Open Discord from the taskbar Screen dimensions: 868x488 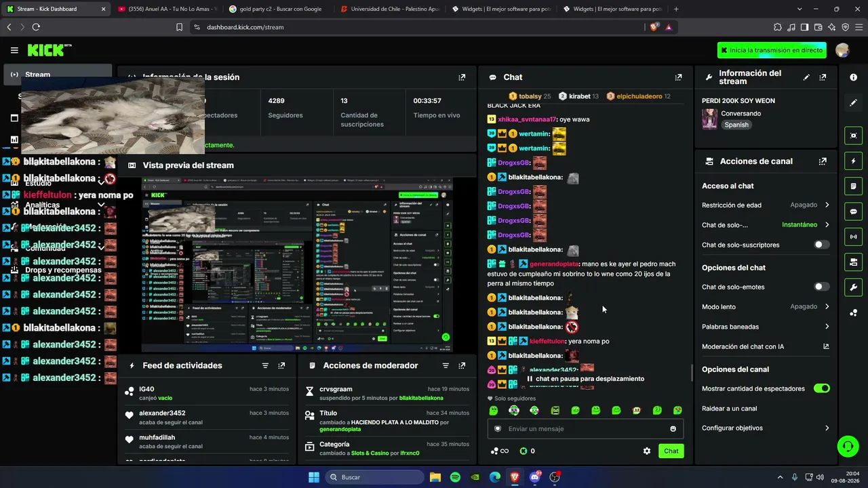click(535, 477)
